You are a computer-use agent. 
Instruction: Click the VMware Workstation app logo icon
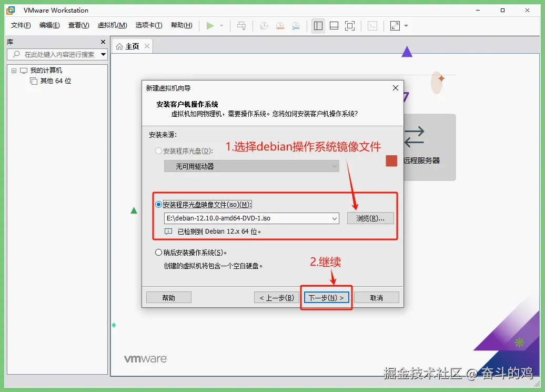[11, 11]
